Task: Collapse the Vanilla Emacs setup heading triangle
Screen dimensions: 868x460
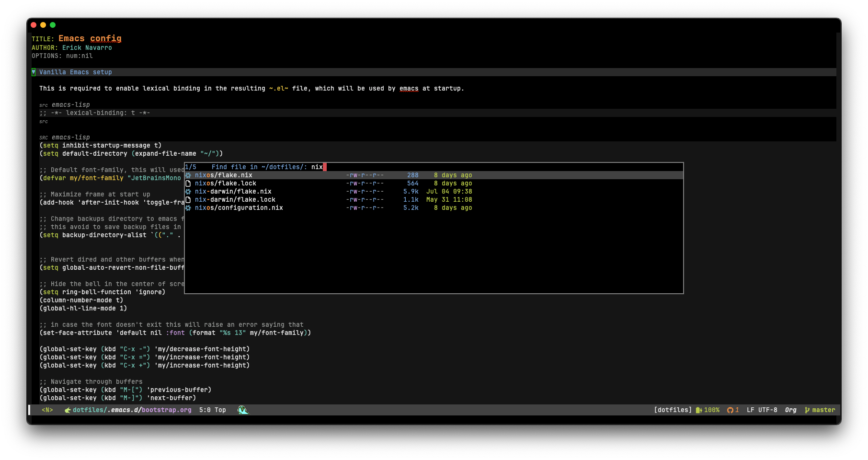Action: (34, 72)
